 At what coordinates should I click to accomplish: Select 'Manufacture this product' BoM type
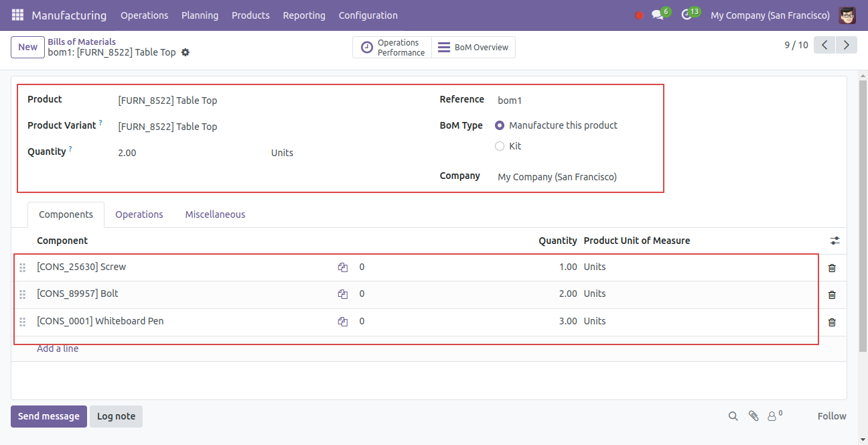tap(500, 125)
